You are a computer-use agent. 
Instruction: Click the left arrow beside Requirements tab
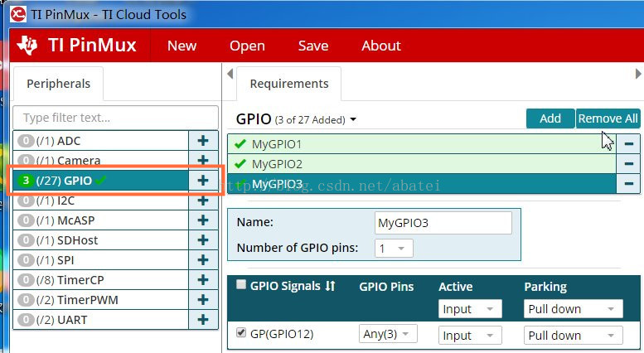click(x=230, y=74)
